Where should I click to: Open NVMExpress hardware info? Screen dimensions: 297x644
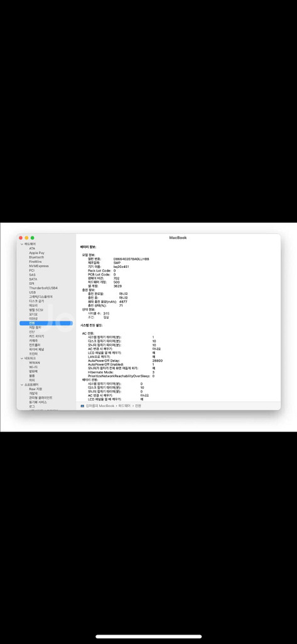(38, 266)
